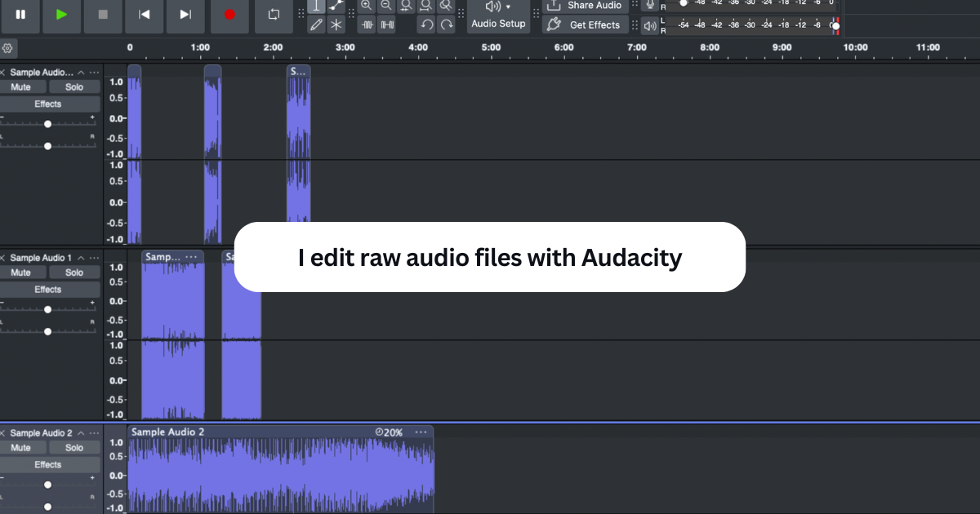Select the Draw pencil tool
Viewport: 980px width, 514px height.
click(x=317, y=24)
